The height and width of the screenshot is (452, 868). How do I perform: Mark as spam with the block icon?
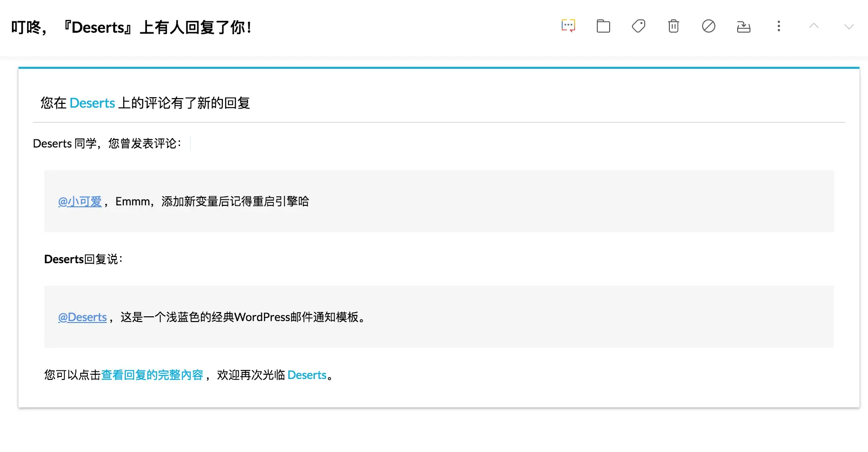(708, 26)
